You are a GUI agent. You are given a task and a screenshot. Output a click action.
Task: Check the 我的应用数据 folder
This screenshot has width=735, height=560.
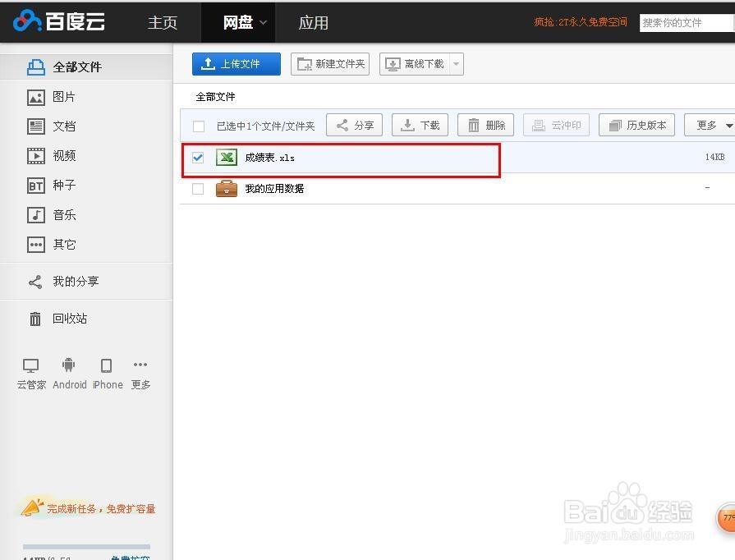[197, 188]
